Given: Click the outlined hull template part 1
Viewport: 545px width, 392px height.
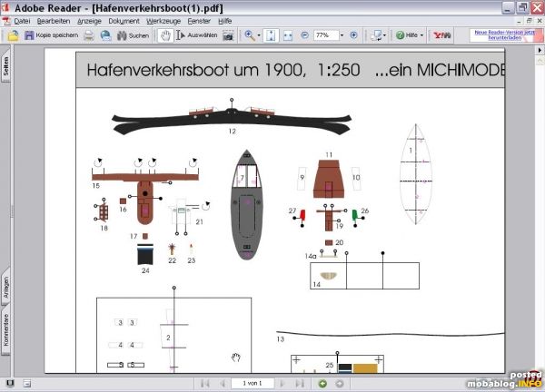Looking at the screenshot, I should tap(416, 174).
